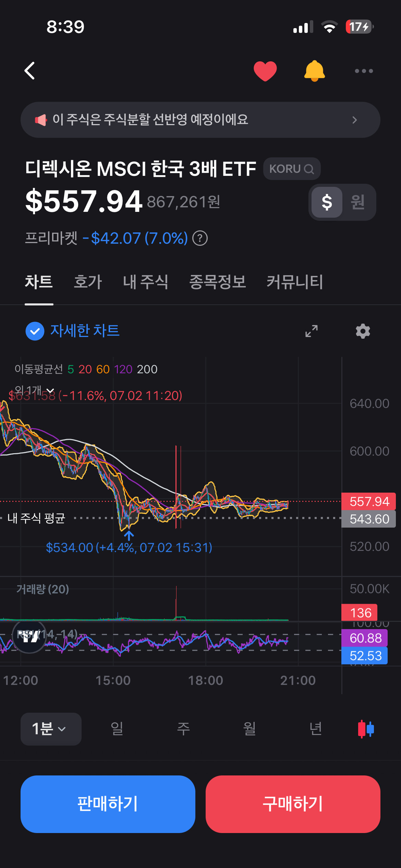The image size is (401, 868).
Task: Tap the 640.00 price axis label
Action: [369, 403]
